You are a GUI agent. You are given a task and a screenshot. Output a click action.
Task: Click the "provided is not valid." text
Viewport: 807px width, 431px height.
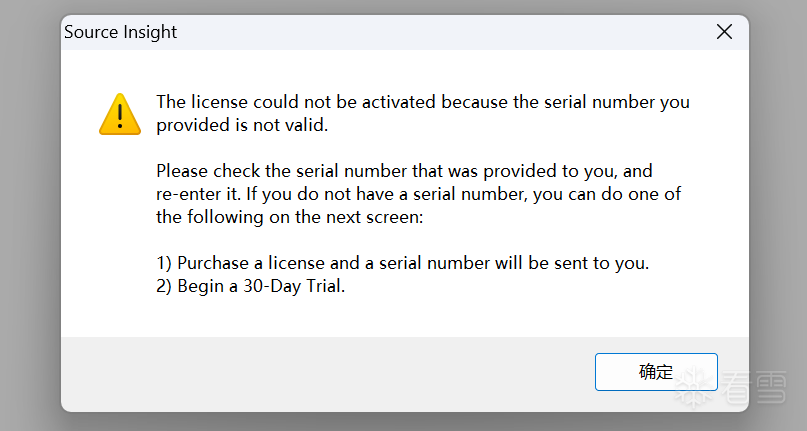coord(241,125)
